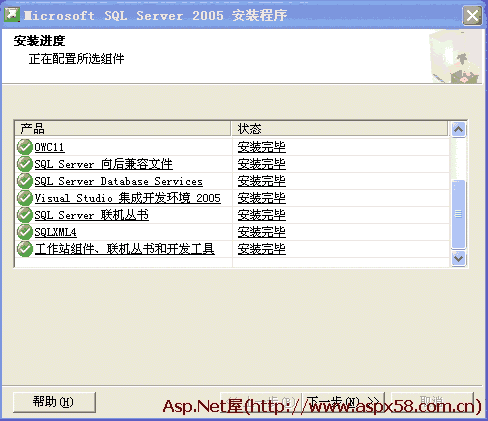Click the 状态 column header
This screenshot has width=488, height=421.
click(339, 129)
